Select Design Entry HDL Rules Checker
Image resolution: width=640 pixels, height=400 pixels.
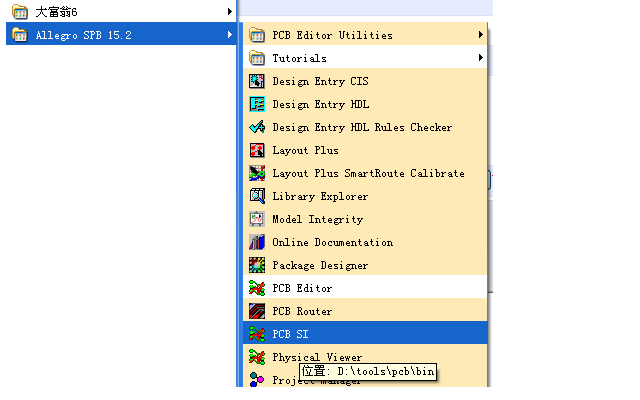pyautogui.click(x=365, y=127)
